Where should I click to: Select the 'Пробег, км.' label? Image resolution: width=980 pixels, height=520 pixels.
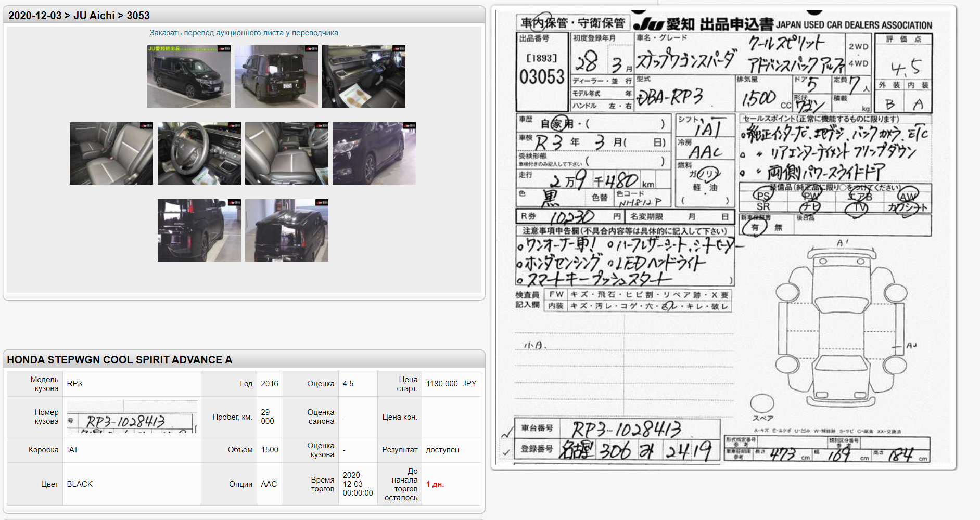(x=232, y=417)
